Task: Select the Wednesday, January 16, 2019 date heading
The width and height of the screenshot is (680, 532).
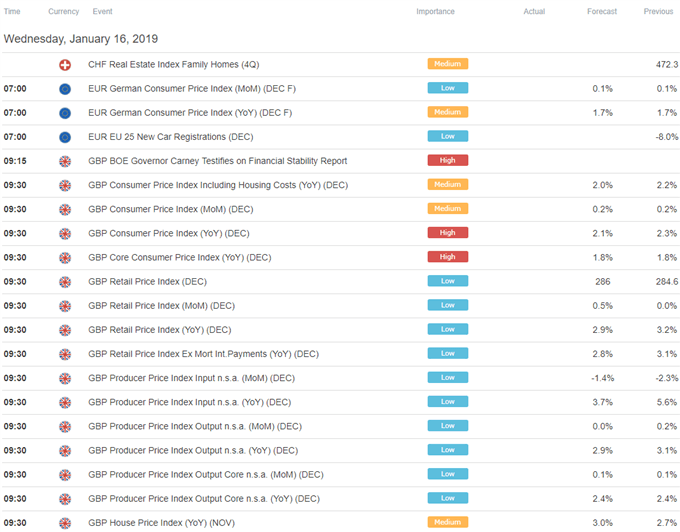Action: [x=81, y=39]
